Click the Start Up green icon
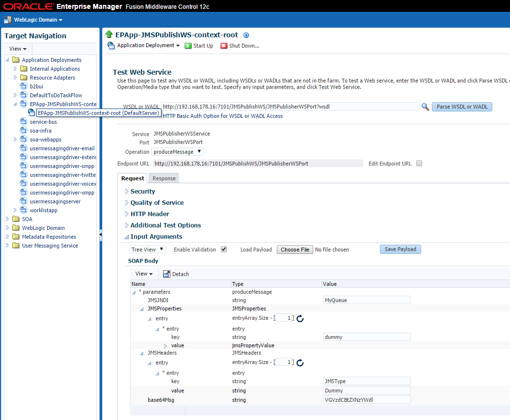Image resolution: width=510 pixels, height=420 pixels. (188, 46)
